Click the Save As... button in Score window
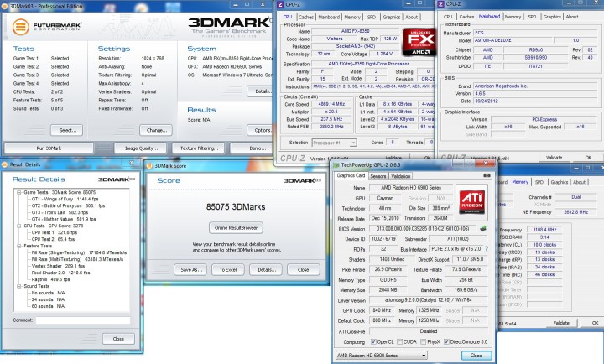The width and height of the screenshot is (604, 364). (190, 269)
